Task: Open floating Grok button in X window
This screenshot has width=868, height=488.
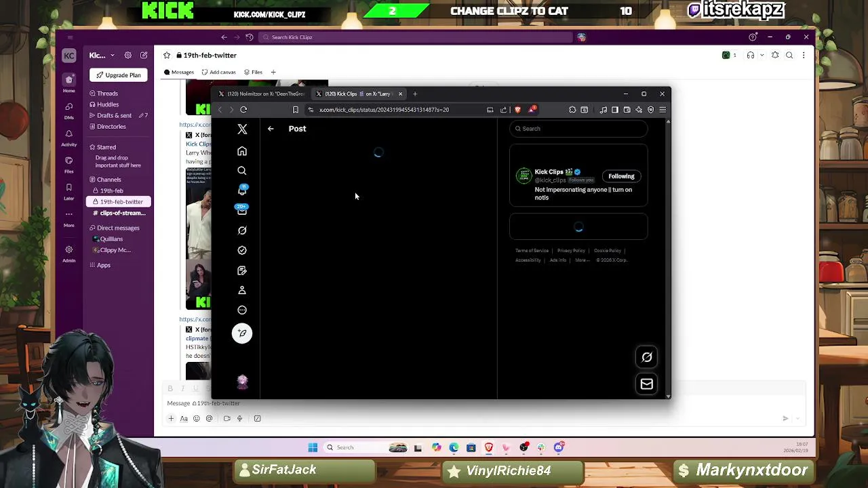Action: [647, 357]
